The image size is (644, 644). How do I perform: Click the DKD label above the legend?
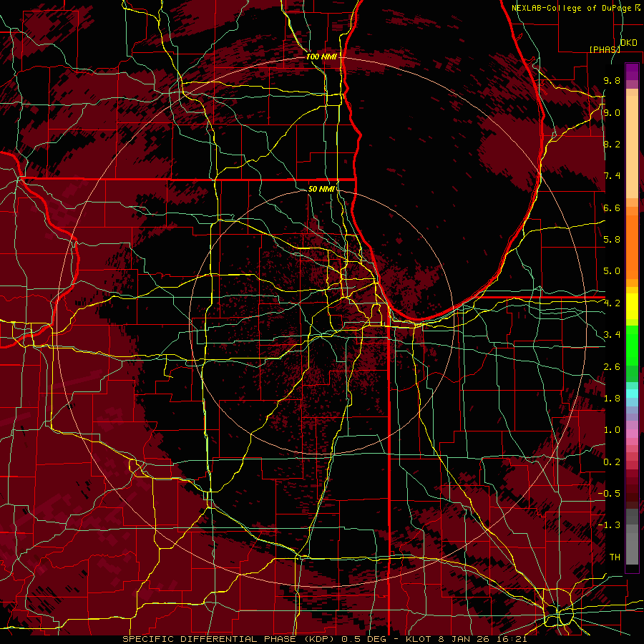pos(629,43)
